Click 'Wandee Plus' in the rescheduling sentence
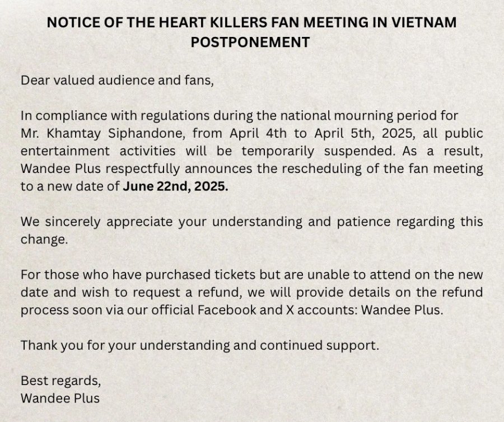The width and height of the screenshot is (504, 422). [x=61, y=168]
